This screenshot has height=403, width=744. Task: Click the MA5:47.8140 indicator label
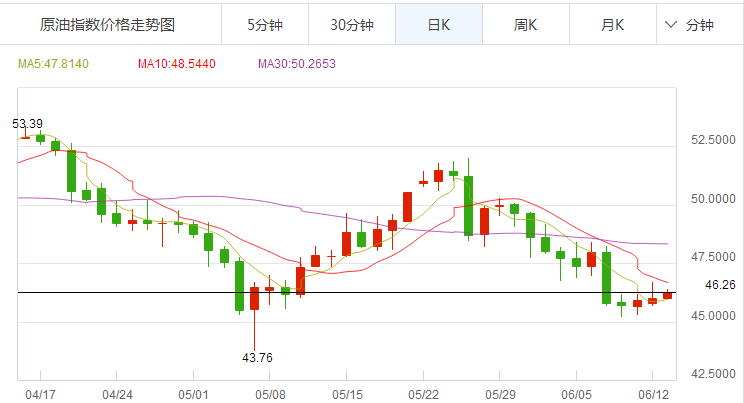click(x=53, y=64)
